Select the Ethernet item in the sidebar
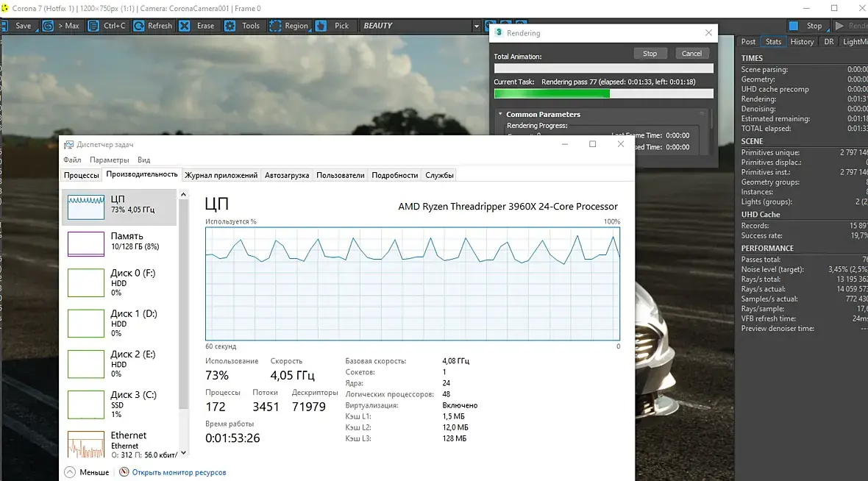This screenshot has width=868, height=481. click(119, 444)
